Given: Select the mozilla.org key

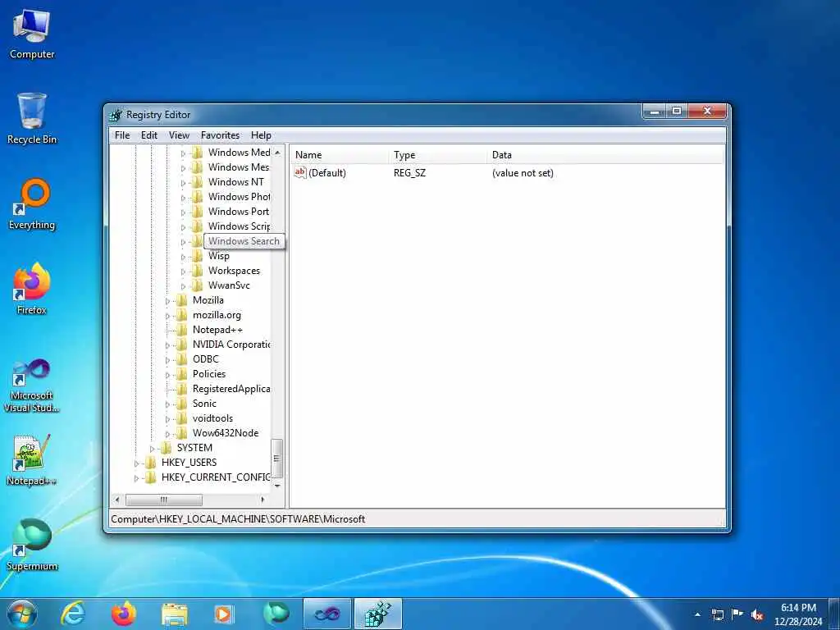Looking at the screenshot, I should click(x=217, y=315).
